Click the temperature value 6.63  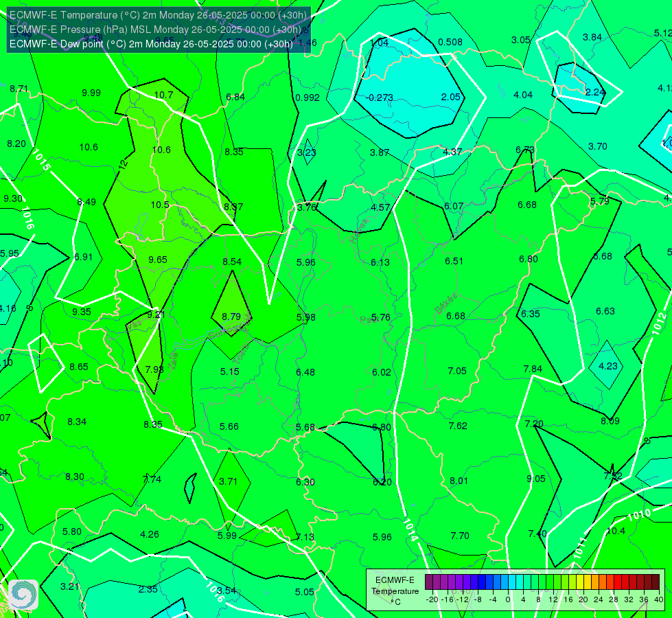pos(605,311)
